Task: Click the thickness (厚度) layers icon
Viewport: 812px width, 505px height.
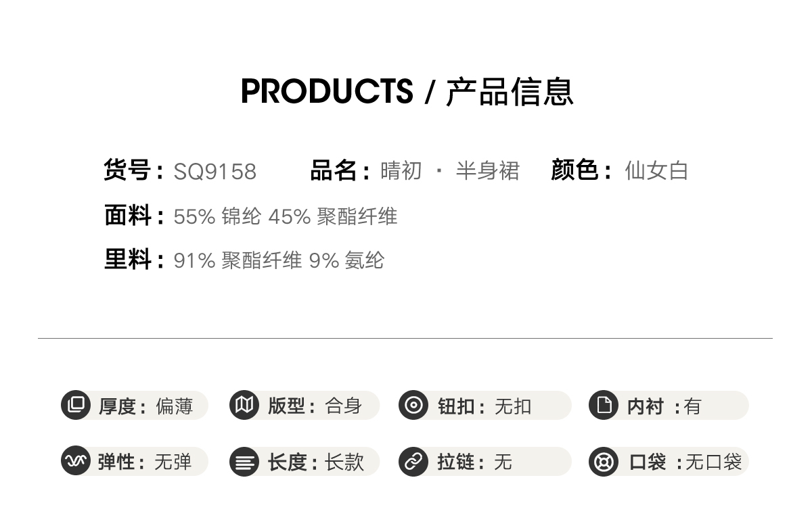Action: click(x=76, y=405)
